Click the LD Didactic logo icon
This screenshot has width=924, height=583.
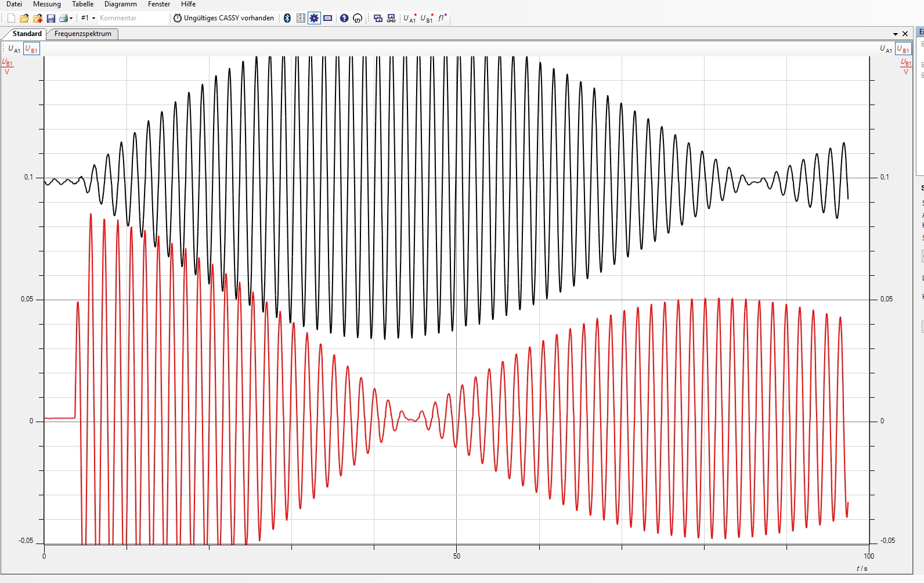point(358,18)
